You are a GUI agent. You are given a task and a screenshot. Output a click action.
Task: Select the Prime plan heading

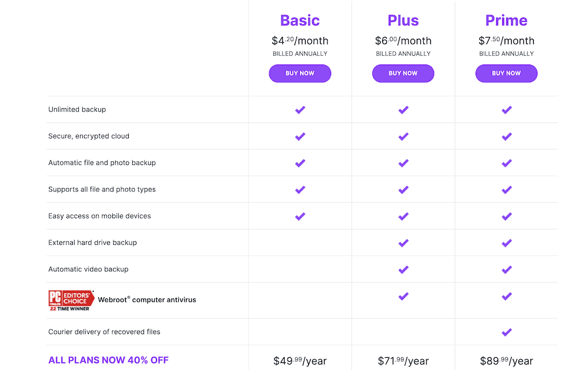(x=506, y=20)
